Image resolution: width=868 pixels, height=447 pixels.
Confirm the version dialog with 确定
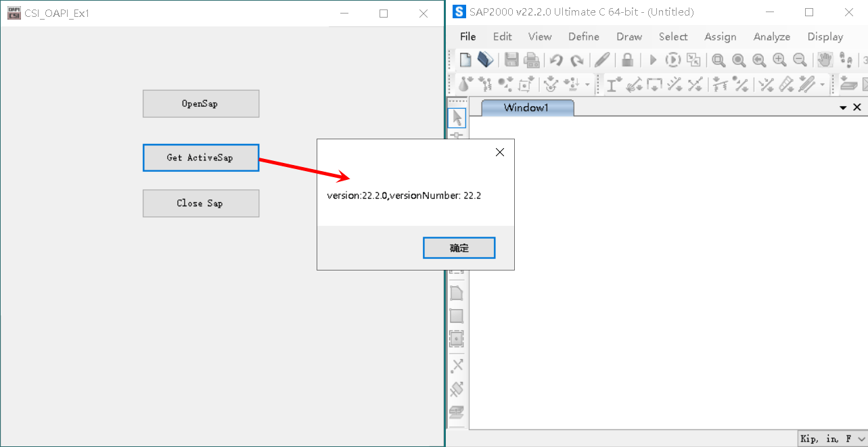(x=459, y=248)
